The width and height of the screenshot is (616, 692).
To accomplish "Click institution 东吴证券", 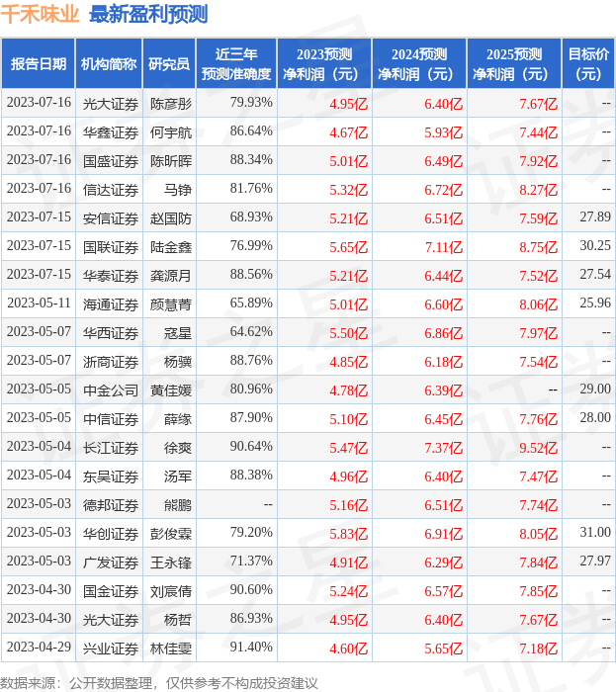I will tap(111, 476).
